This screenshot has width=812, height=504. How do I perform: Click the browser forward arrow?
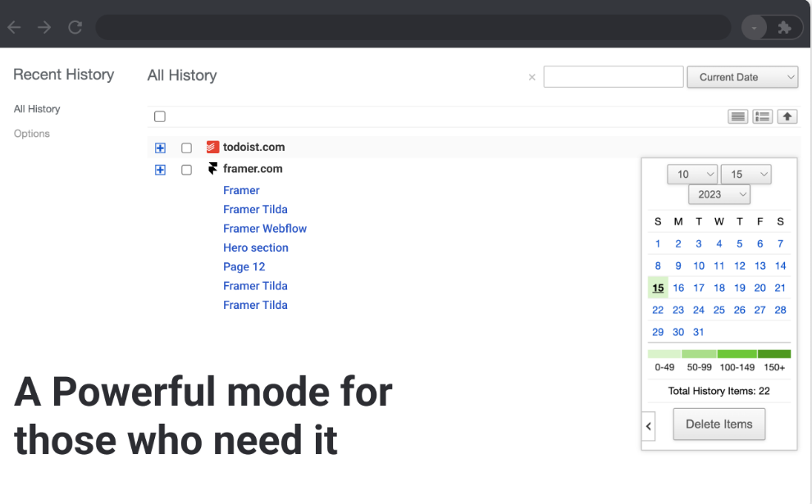(44, 27)
